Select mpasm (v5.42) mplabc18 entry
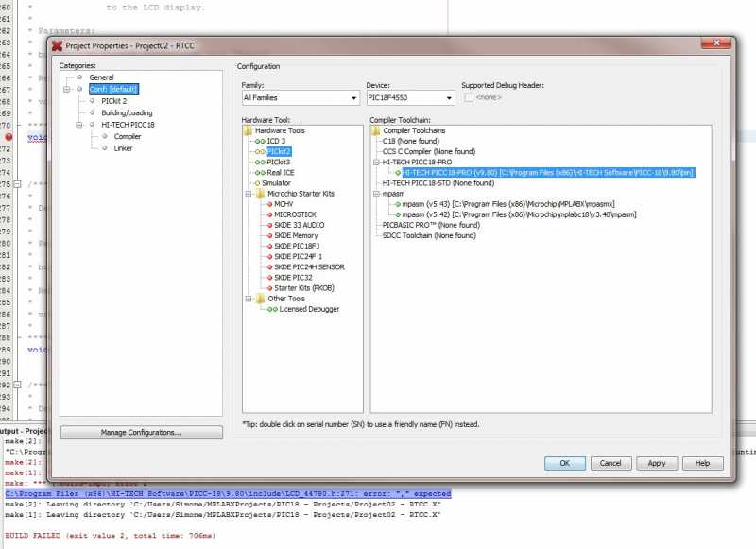 [519, 214]
